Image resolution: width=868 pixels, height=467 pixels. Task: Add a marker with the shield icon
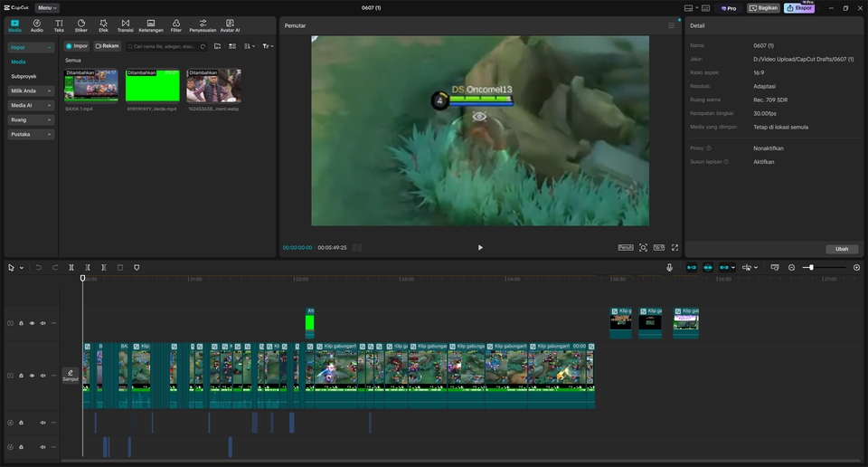tap(137, 268)
